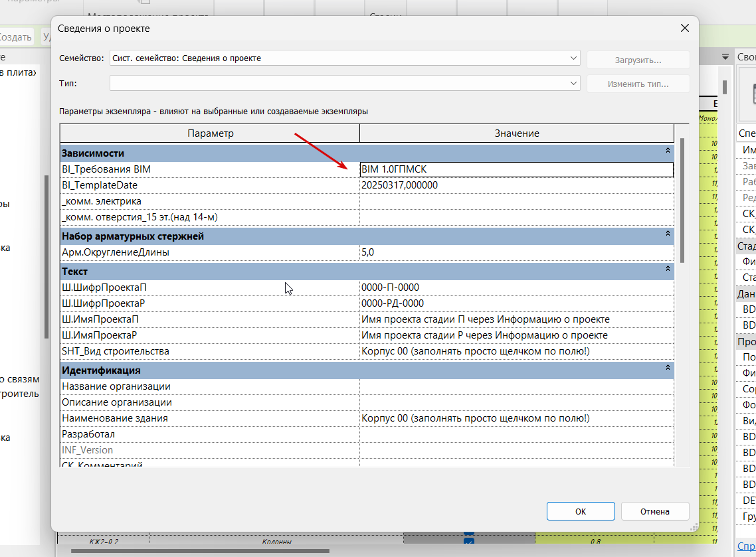The height and width of the screenshot is (557, 756).
Task: Click the Разработал value cell
Action: [x=516, y=434]
